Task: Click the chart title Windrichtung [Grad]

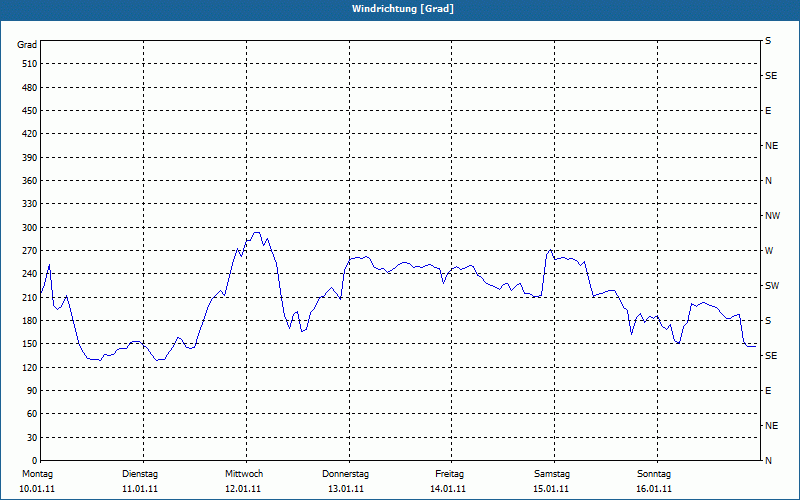Action: (x=403, y=9)
